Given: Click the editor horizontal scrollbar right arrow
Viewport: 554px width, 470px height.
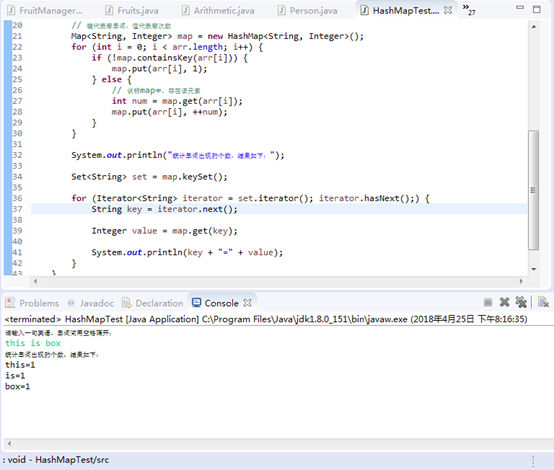Looking at the screenshot, I should (x=521, y=281).
